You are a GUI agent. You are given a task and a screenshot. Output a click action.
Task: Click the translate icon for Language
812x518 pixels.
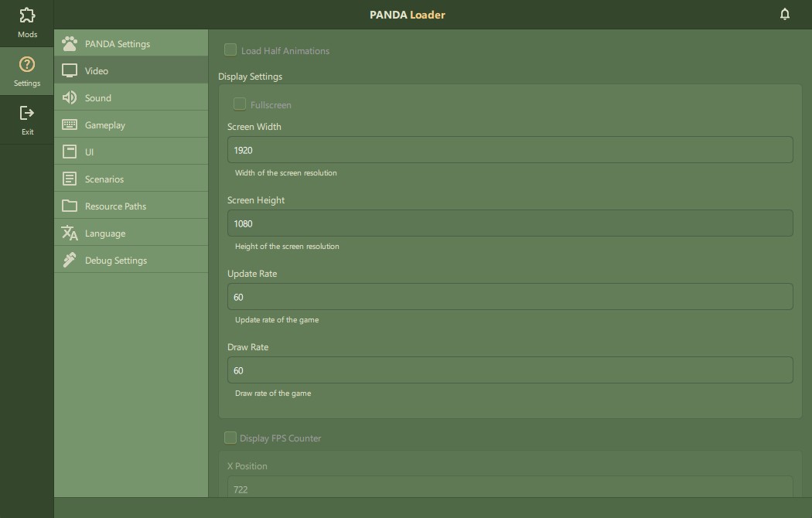tap(70, 233)
